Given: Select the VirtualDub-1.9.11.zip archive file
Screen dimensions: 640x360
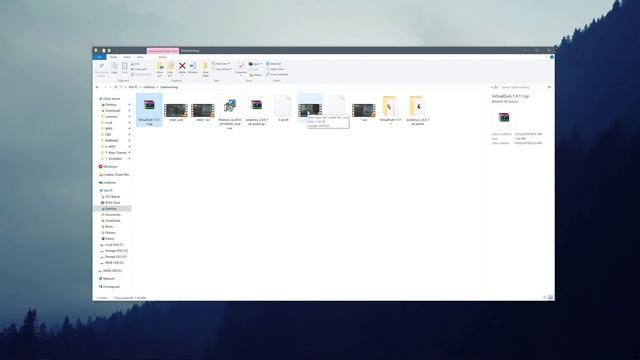Looking at the screenshot, I should coord(149,109).
